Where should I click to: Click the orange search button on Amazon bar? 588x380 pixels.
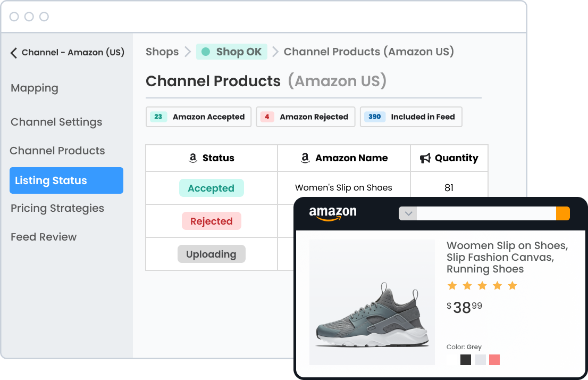point(563,213)
